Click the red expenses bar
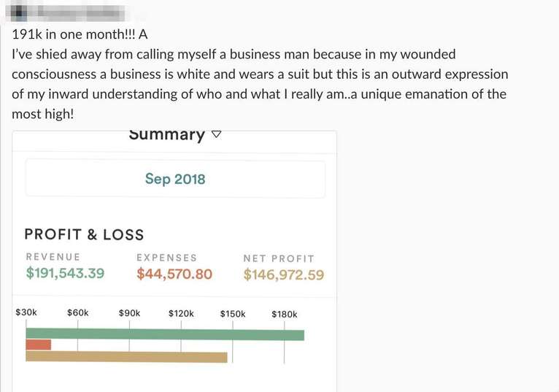Viewport: 559px width, 392px height. click(39, 345)
